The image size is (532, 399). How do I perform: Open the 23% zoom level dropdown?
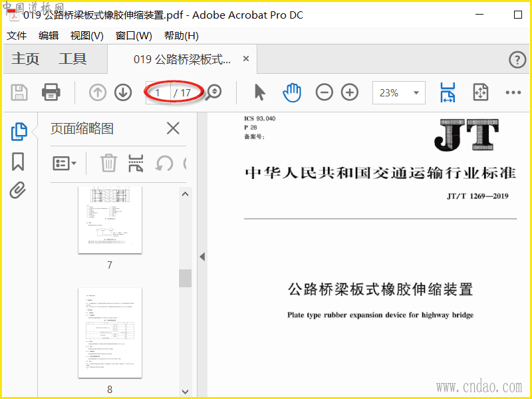pos(398,92)
